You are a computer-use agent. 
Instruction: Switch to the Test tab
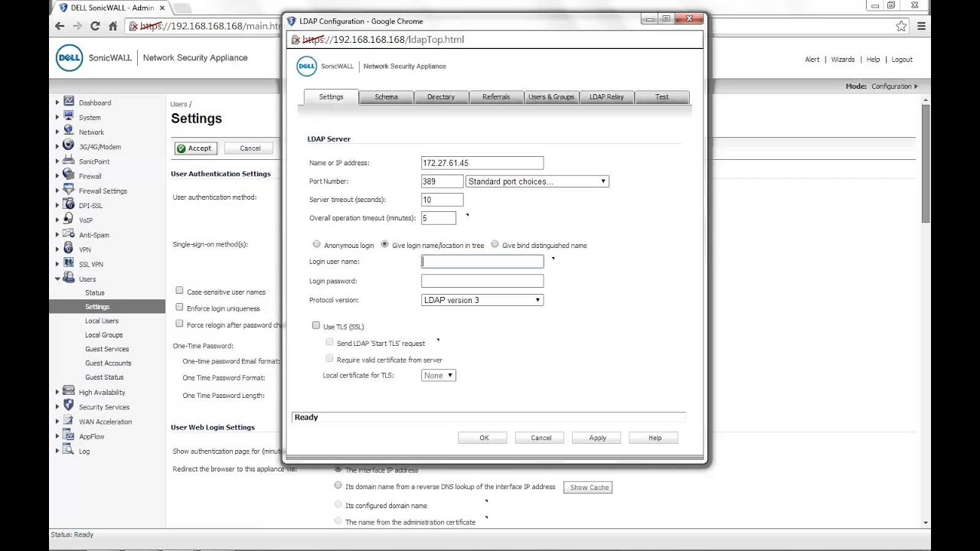coord(661,97)
